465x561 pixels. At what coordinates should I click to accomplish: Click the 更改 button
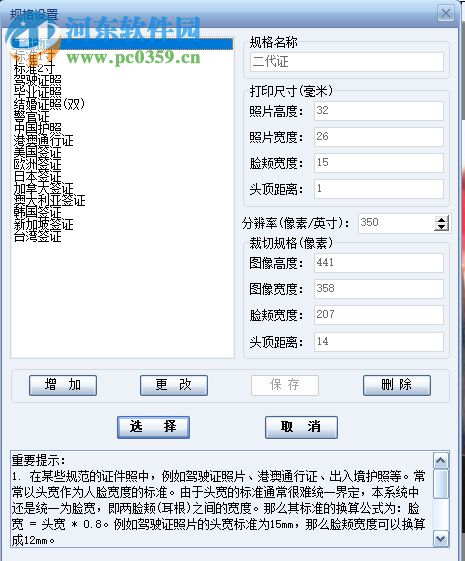[x=174, y=385]
